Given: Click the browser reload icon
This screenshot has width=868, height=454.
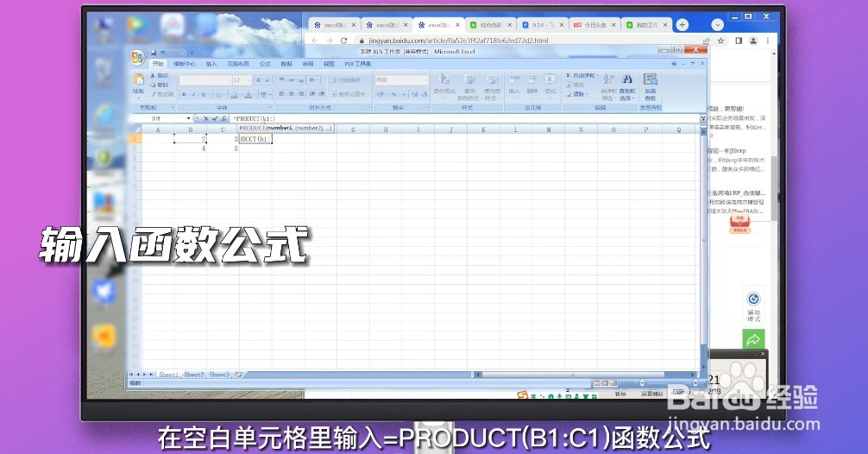Looking at the screenshot, I should tap(343, 41).
